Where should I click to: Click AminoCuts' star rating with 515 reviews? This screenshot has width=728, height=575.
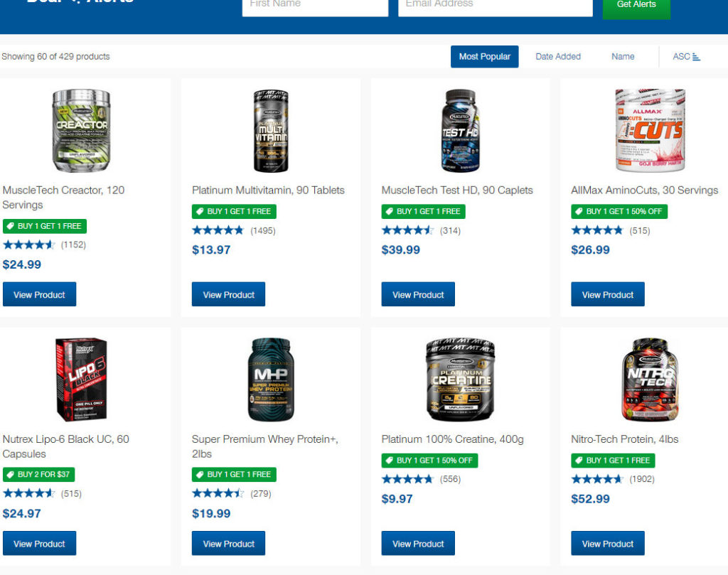[597, 230]
